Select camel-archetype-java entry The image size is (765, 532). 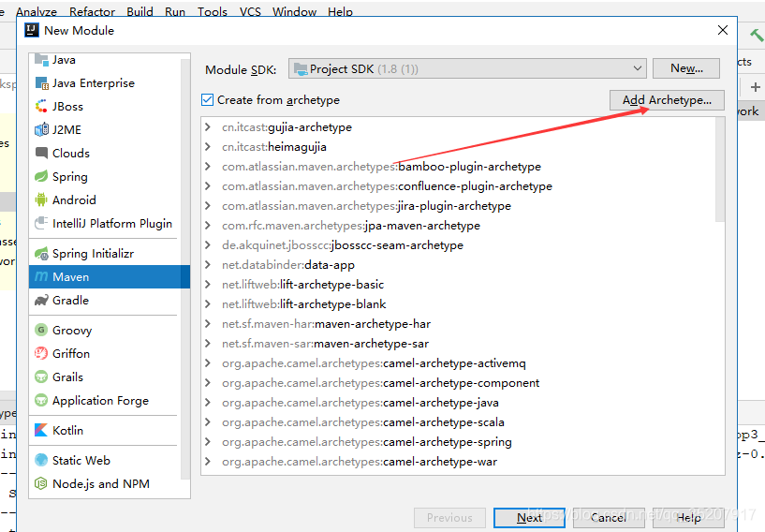click(360, 403)
